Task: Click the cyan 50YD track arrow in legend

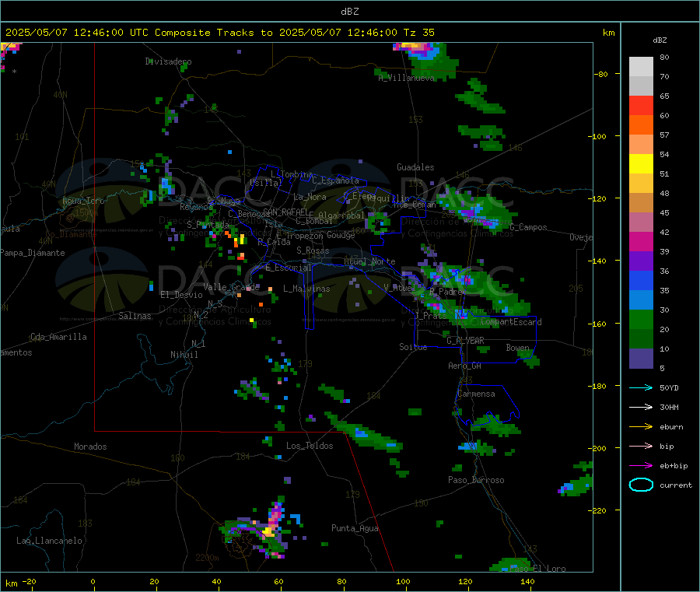Action: pyautogui.click(x=641, y=387)
